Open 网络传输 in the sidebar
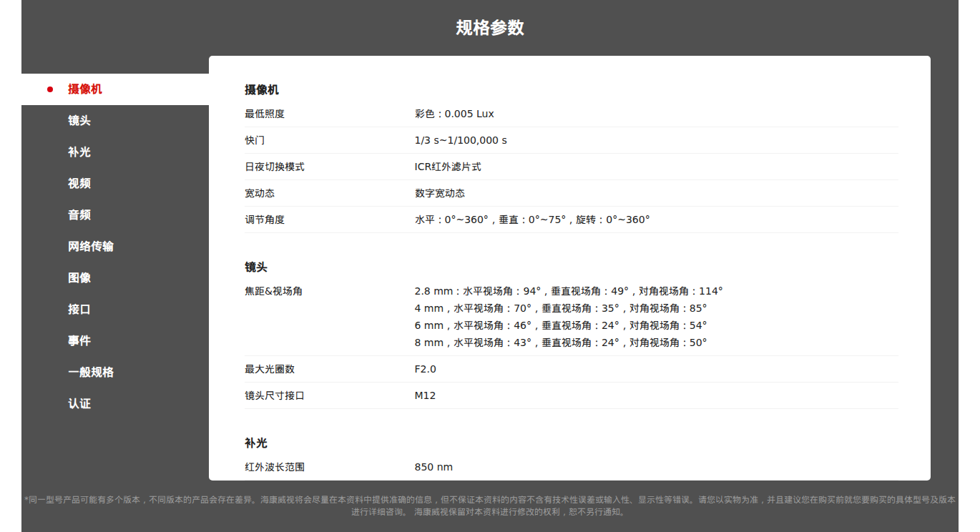980x532 pixels. coord(115,247)
